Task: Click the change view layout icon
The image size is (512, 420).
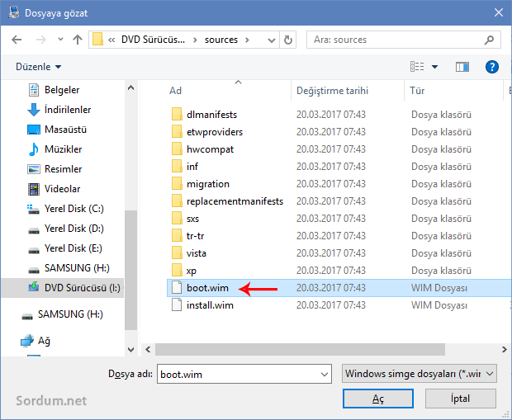Action: [x=418, y=66]
